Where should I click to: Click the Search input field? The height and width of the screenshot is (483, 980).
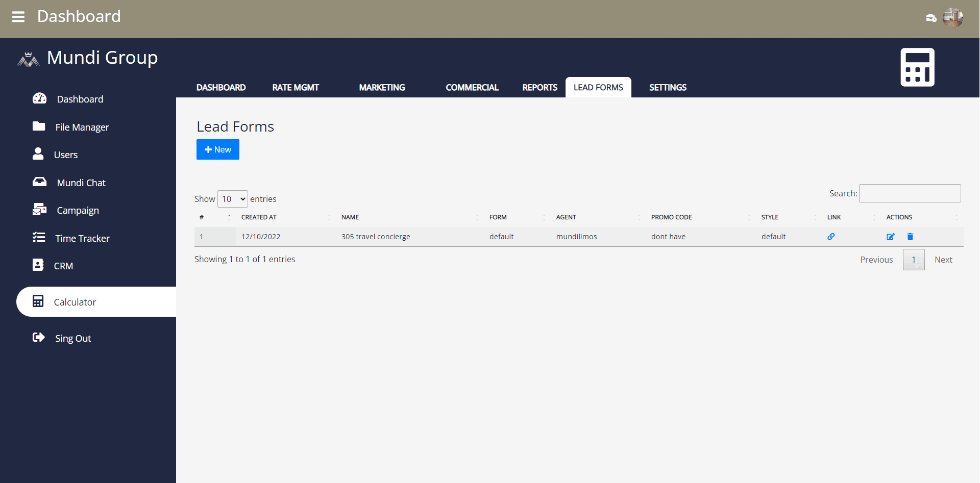[910, 193]
